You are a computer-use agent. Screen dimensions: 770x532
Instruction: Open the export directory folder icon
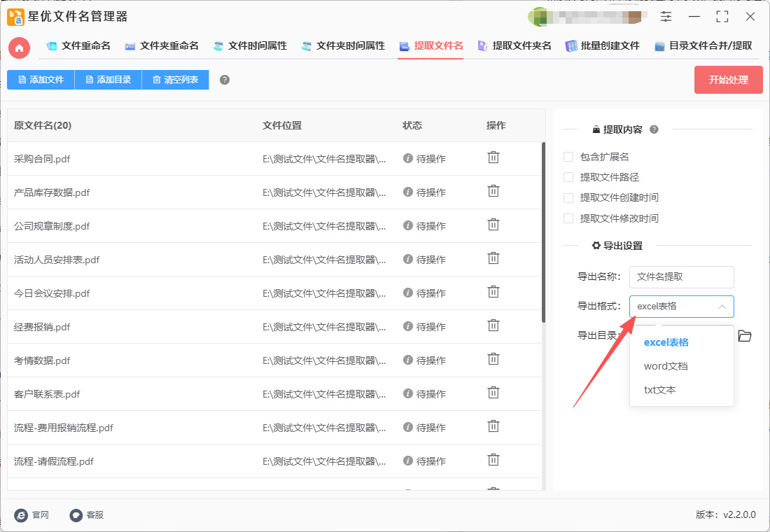click(x=745, y=336)
